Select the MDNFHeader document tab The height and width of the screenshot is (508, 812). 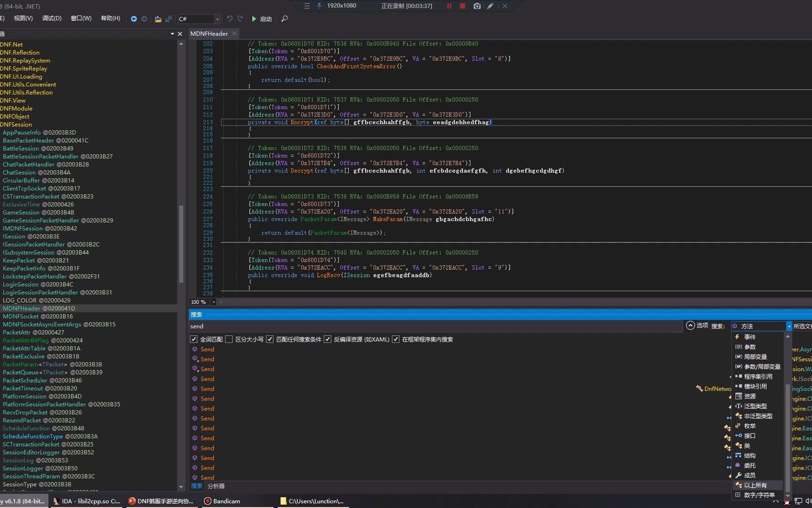[209, 33]
